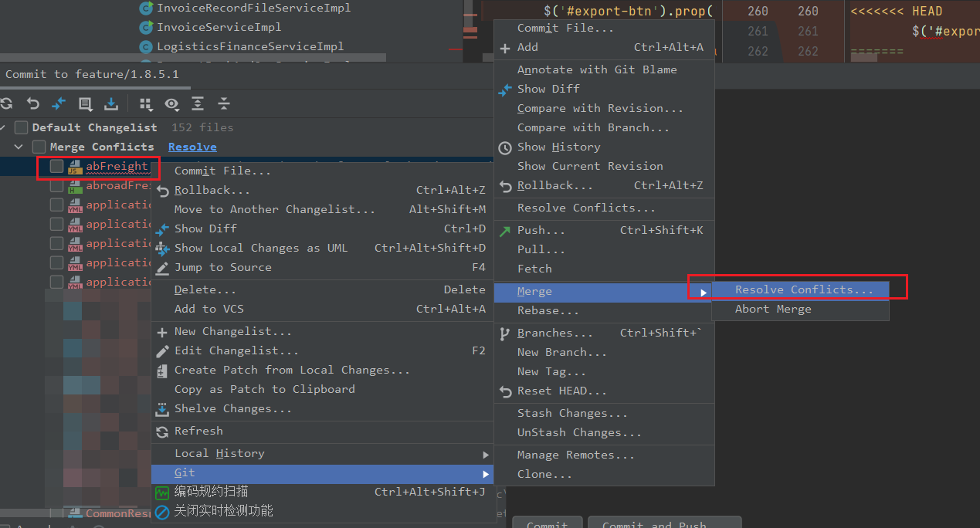Check the Default Changelist checkbox

[x=21, y=127]
